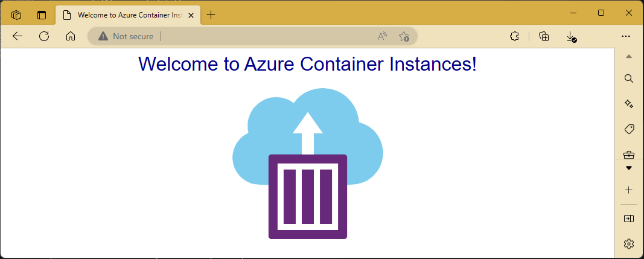Click the browser Back arrow
Image resolution: width=644 pixels, height=259 pixels.
[18, 36]
